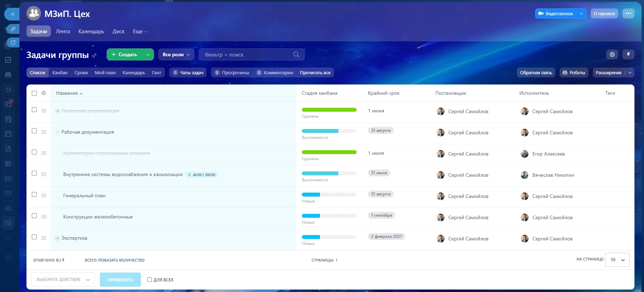
Task: Expand the sidebar with hamburger menu
Action: [x=8, y=6]
